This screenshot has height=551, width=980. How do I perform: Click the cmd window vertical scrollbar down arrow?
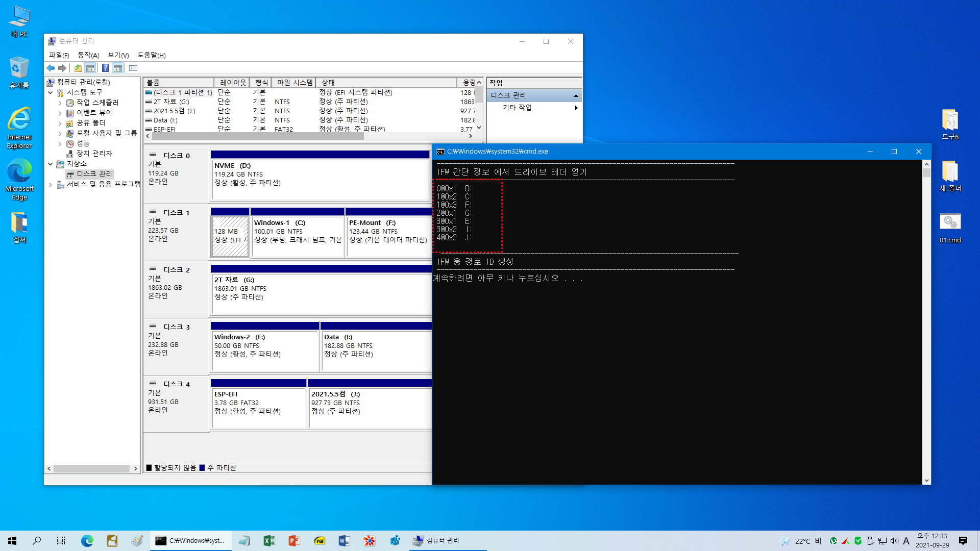[x=926, y=480]
